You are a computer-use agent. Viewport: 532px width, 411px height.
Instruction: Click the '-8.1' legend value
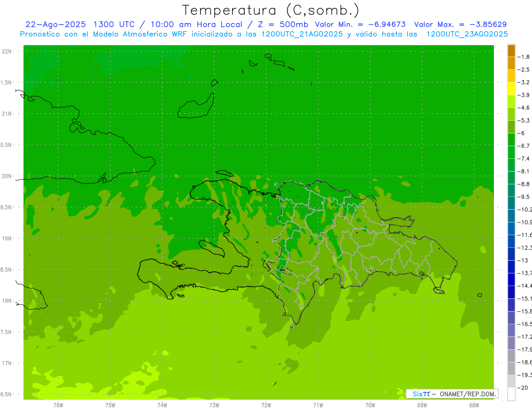coord(524,172)
